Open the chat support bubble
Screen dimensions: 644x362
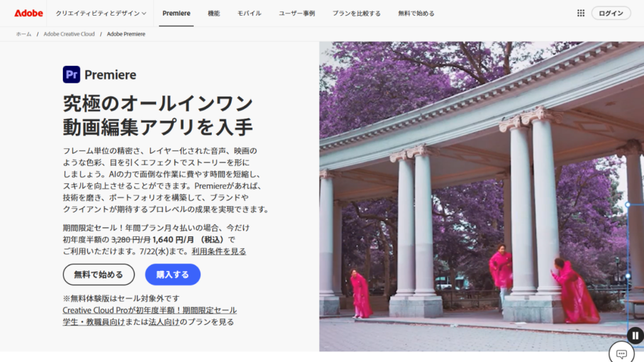click(x=621, y=353)
